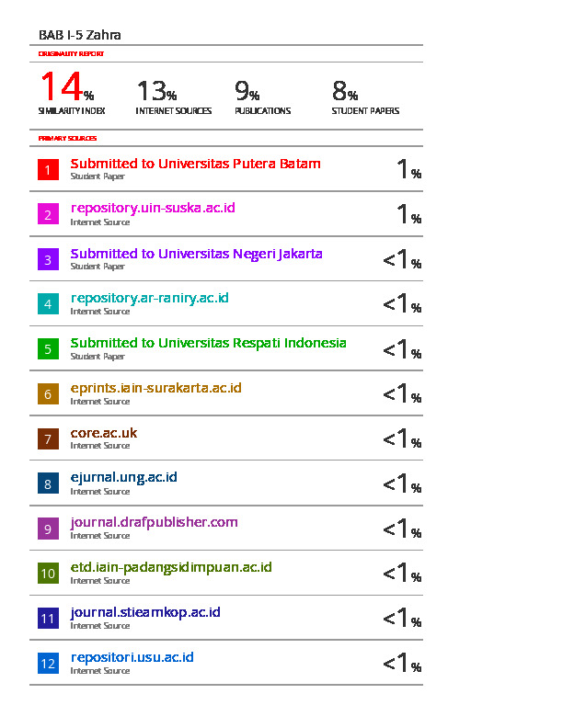Screen dimensions: 563x728
Task: Open core.ac.uk source link
Action: tap(104, 433)
